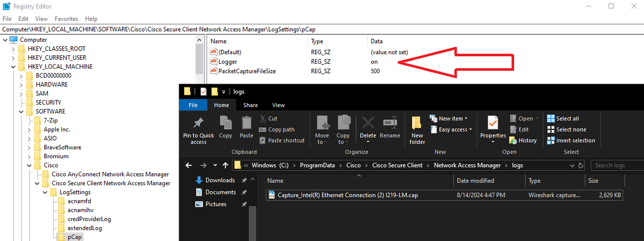Screen dimensions: 644x241
Task: Expand HKEY_CLASSES_ROOT node
Action: pyautogui.click(x=13, y=49)
